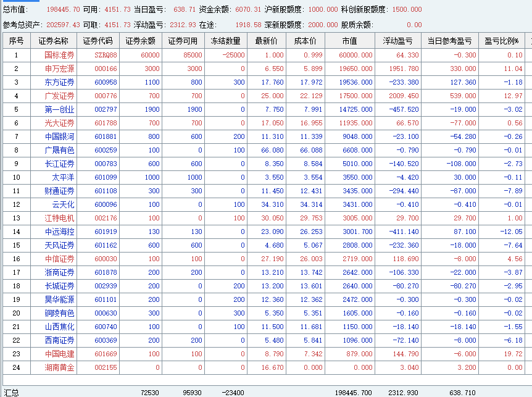Image resolution: width=532 pixels, height=397 pixels.
Task: Click the 当日参考盈亏 column header
Action: 450,41
